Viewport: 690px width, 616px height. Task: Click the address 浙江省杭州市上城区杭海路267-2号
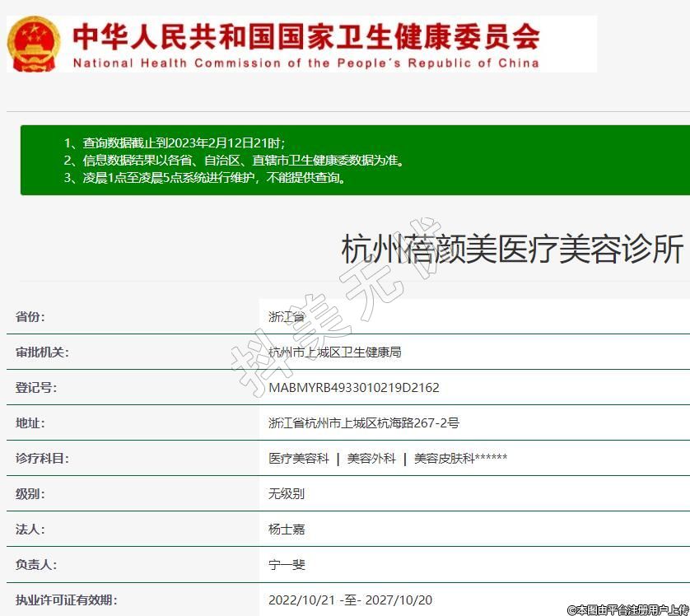[x=363, y=423]
